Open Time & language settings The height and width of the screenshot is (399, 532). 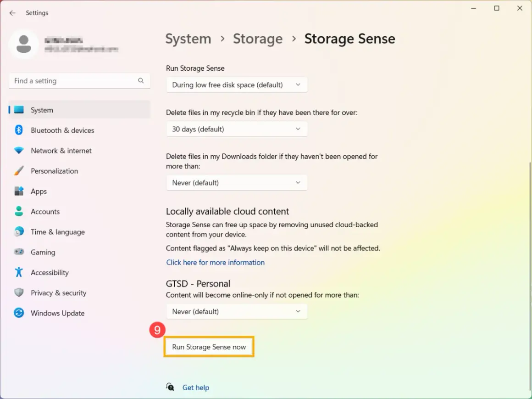[79, 232]
